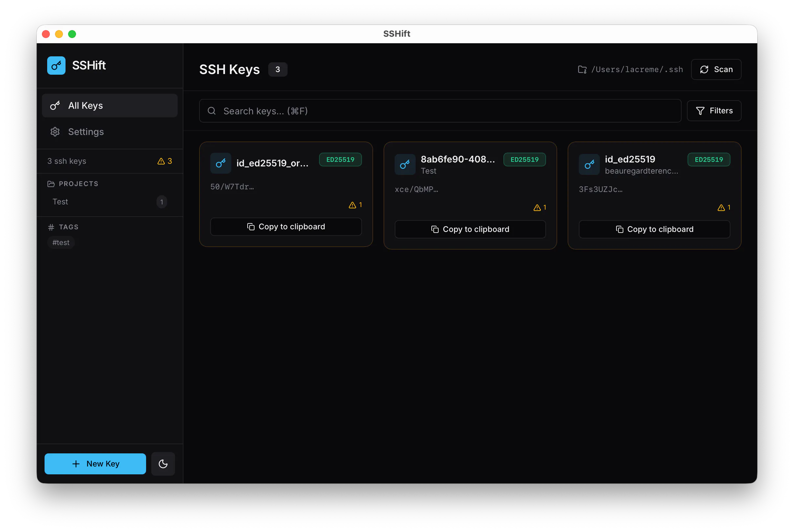Click the key icon on the 8ab6fe90-408... card
794x532 pixels.
(405, 164)
